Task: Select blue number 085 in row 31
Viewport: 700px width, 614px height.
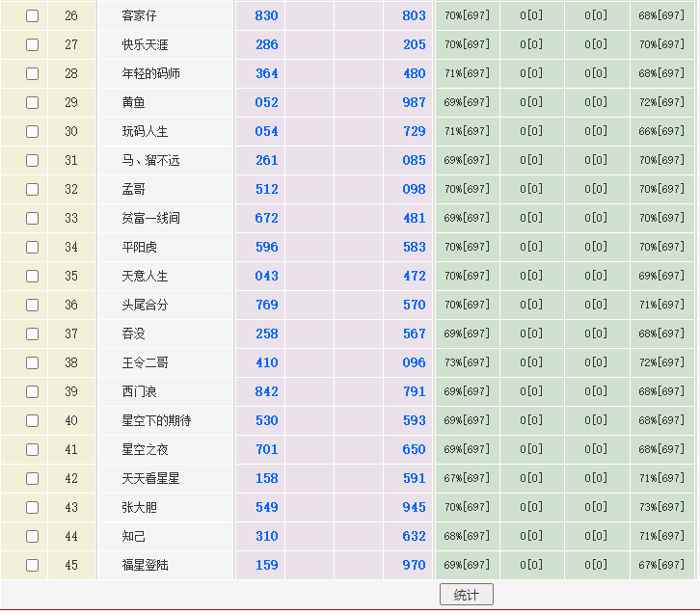Action: click(x=414, y=160)
